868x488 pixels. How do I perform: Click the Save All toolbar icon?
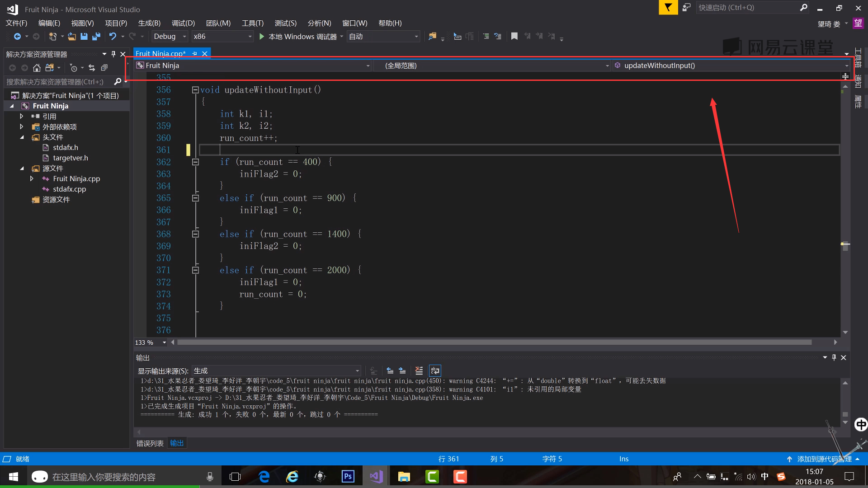(96, 37)
